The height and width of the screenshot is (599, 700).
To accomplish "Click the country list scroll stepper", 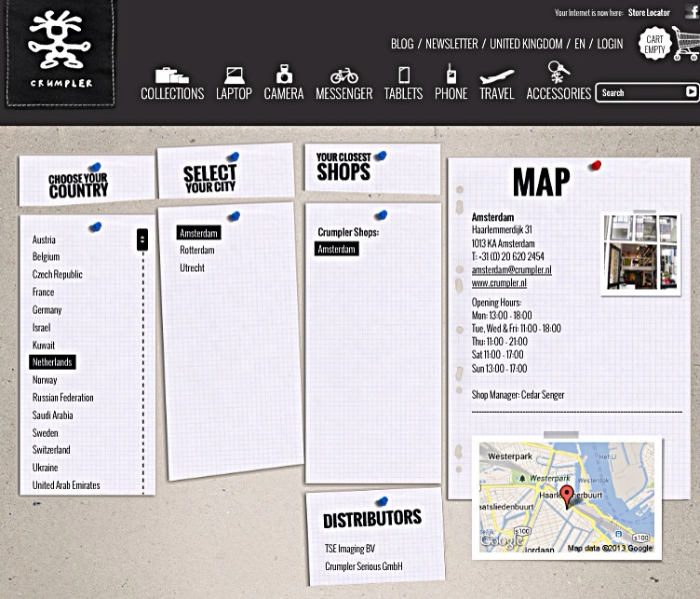I will (x=142, y=239).
